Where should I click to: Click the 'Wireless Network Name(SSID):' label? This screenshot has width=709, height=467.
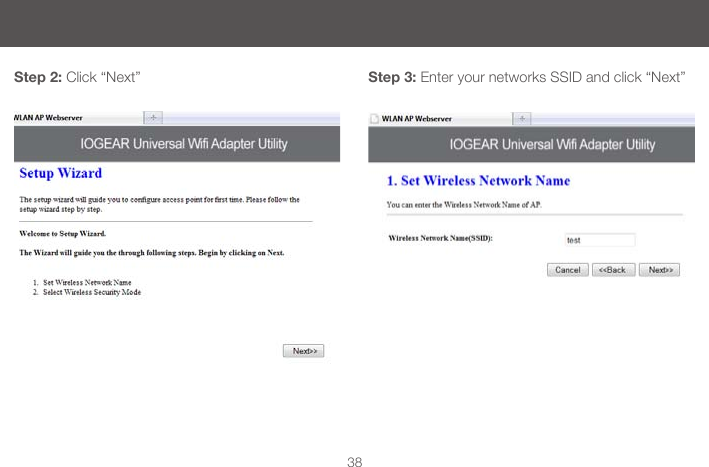pos(440,238)
